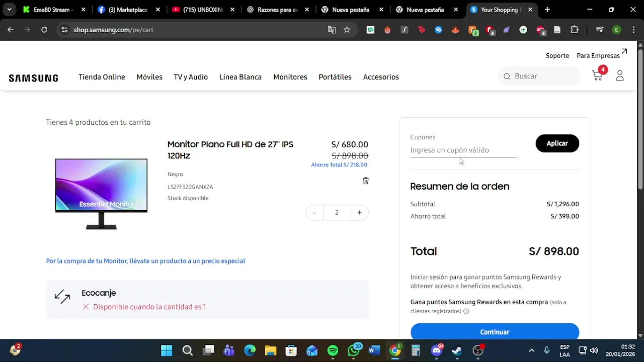This screenshot has width=644, height=362.
Task: Open Windows Start menu
Action: (x=167, y=350)
